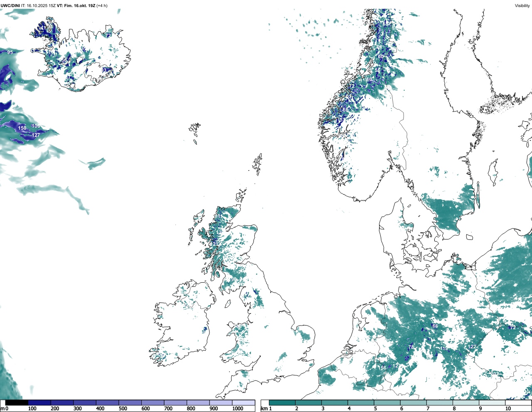The width and height of the screenshot is (532, 412).
Task: Click the black 0–100 m legend swatch
Action: [17, 402]
